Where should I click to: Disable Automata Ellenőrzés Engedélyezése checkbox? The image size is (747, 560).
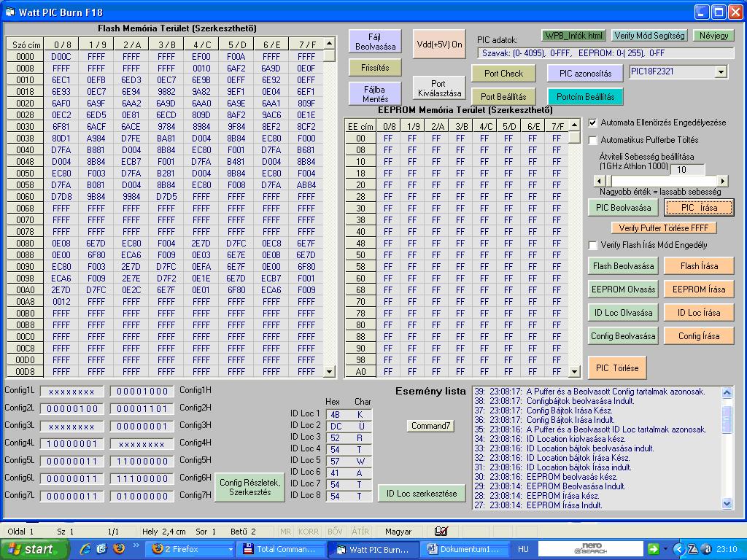point(593,122)
